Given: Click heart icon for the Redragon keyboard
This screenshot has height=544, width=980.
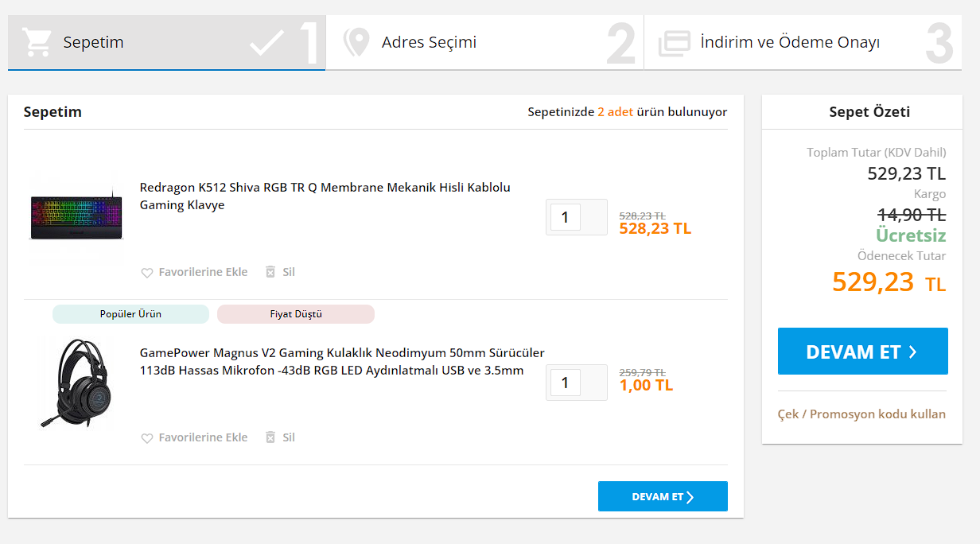Looking at the screenshot, I should click(x=146, y=273).
